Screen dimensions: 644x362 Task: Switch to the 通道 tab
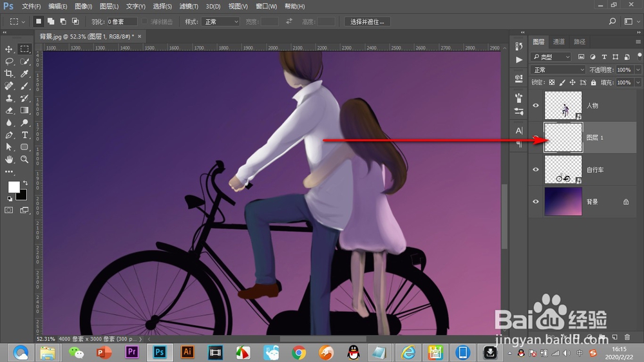click(x=558, y=41)
